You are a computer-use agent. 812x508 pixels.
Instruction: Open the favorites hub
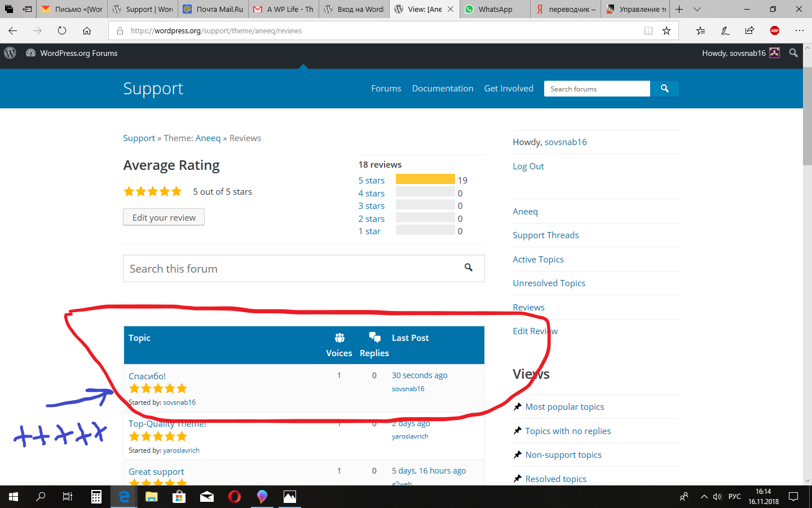pyautogui.click(x=700, y=31)
